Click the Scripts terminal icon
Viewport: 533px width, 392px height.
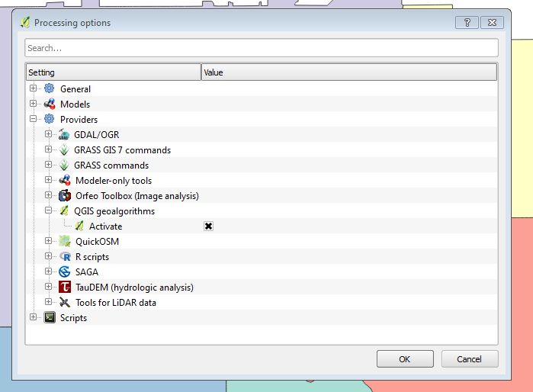(x=50, y=317)
